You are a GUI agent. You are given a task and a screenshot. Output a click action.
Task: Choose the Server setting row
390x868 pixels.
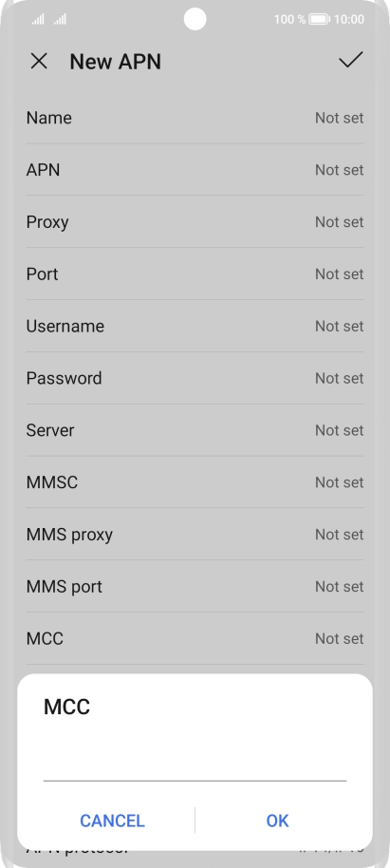195,430
